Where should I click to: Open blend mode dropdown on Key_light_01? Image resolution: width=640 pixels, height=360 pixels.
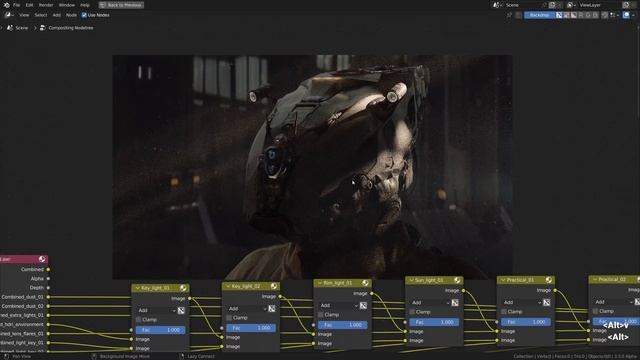156,311
